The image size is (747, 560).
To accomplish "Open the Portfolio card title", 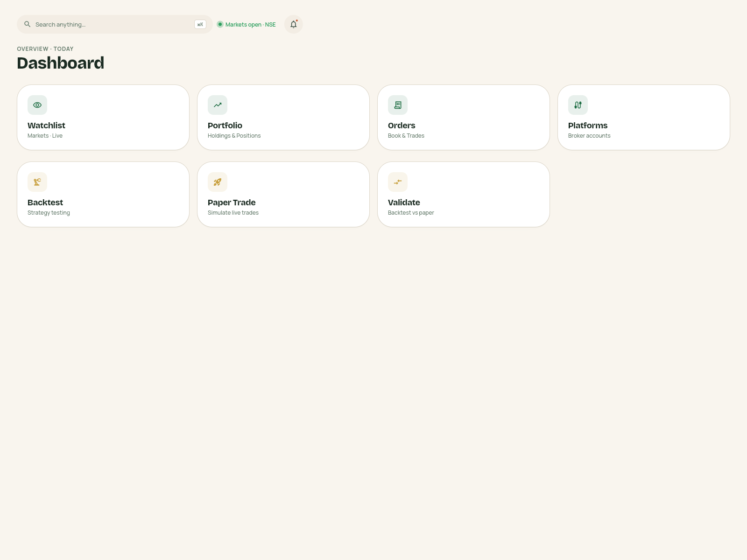I will [x=225, y=126].
